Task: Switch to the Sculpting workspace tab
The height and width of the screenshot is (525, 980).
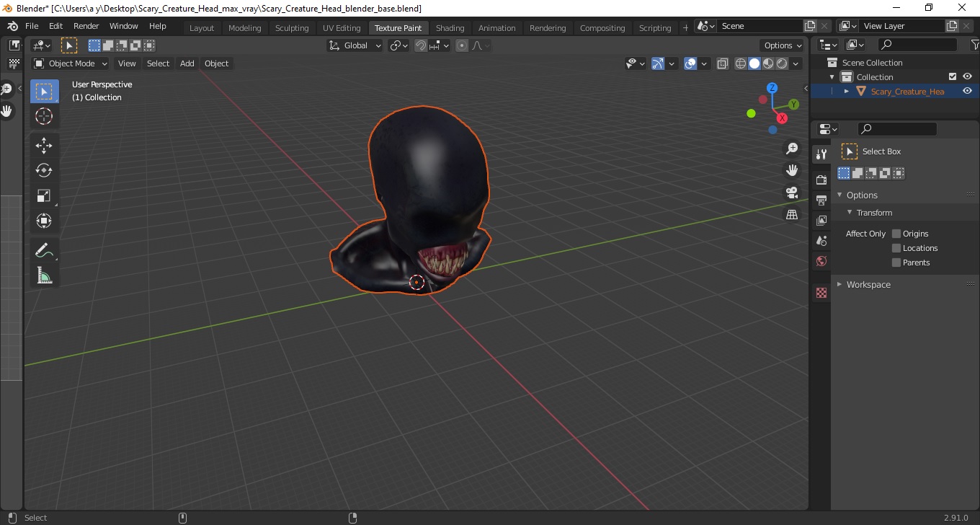Action: tap(292, 28)
